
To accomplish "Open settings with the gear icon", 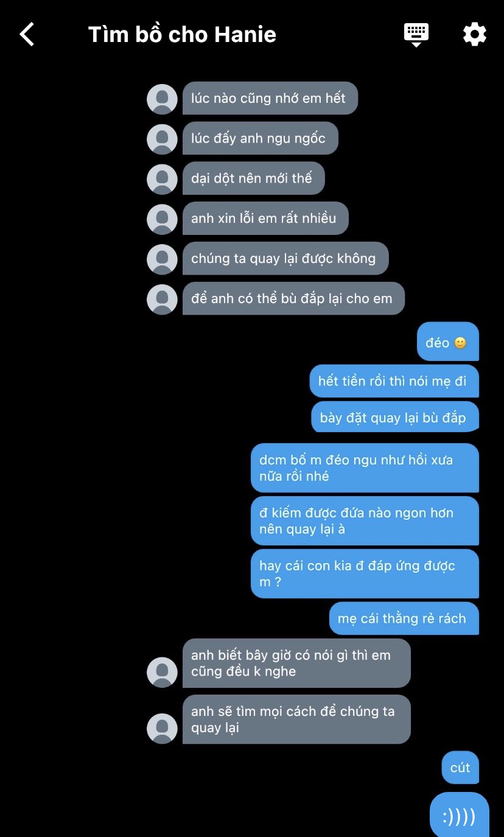I will (x=475, y=34).
